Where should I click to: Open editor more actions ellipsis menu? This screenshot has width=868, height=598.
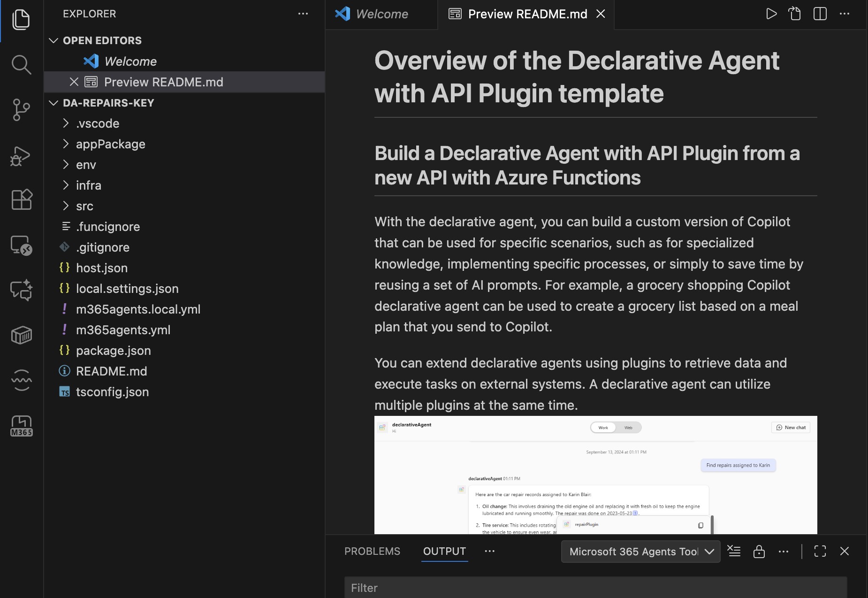tap(845, 14)
